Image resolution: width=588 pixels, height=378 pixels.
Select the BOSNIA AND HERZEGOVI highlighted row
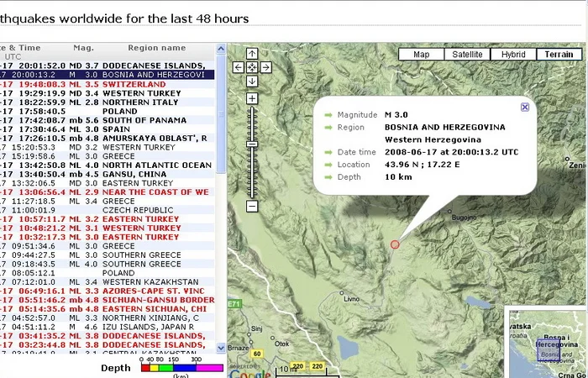tap(108, 75)
